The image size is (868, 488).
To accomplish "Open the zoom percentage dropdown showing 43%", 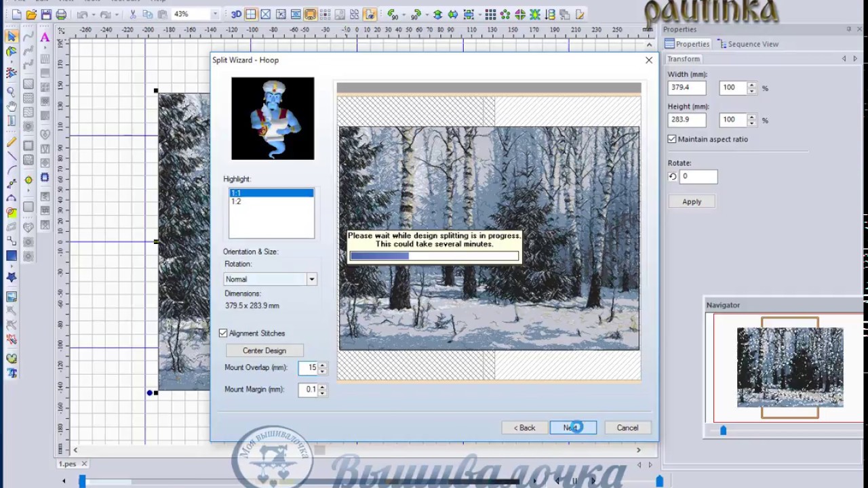I will pyautogui.click(x=216, y=14).
